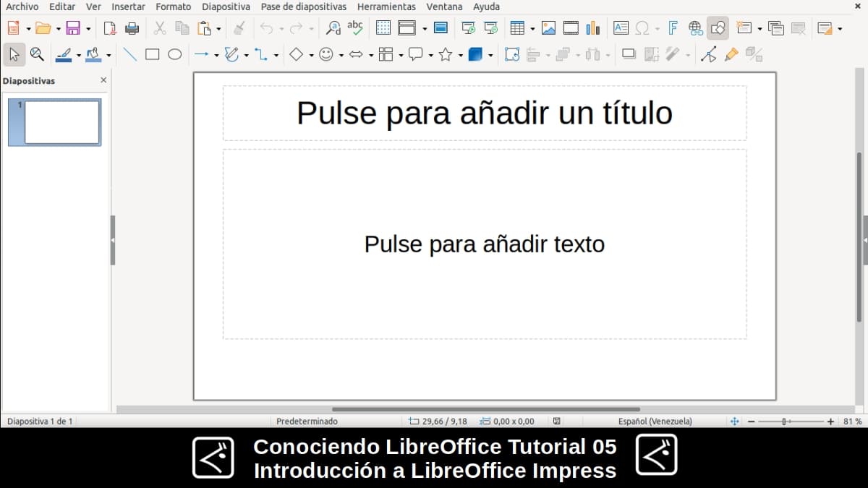This screenshot has height=488, width=868.
Task: Toggle spelling check with the abc icon
Action: (x=355, y=28)
